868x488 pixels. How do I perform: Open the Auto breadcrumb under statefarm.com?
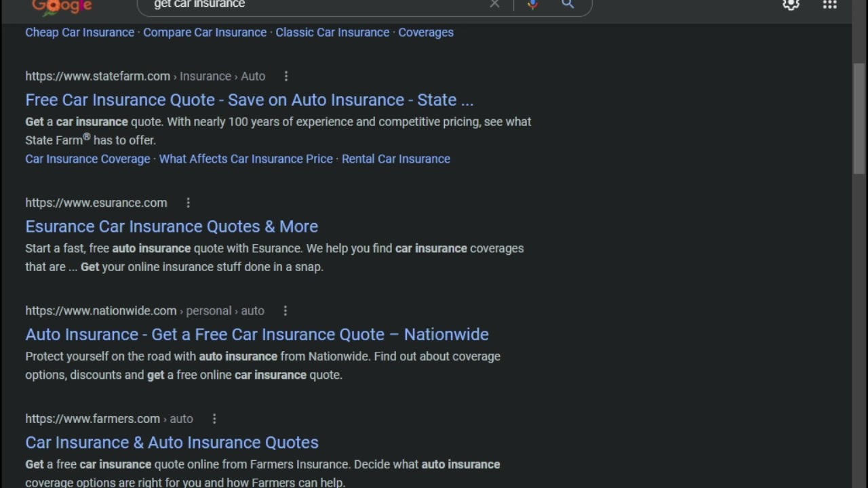click(x=253, y=76)
